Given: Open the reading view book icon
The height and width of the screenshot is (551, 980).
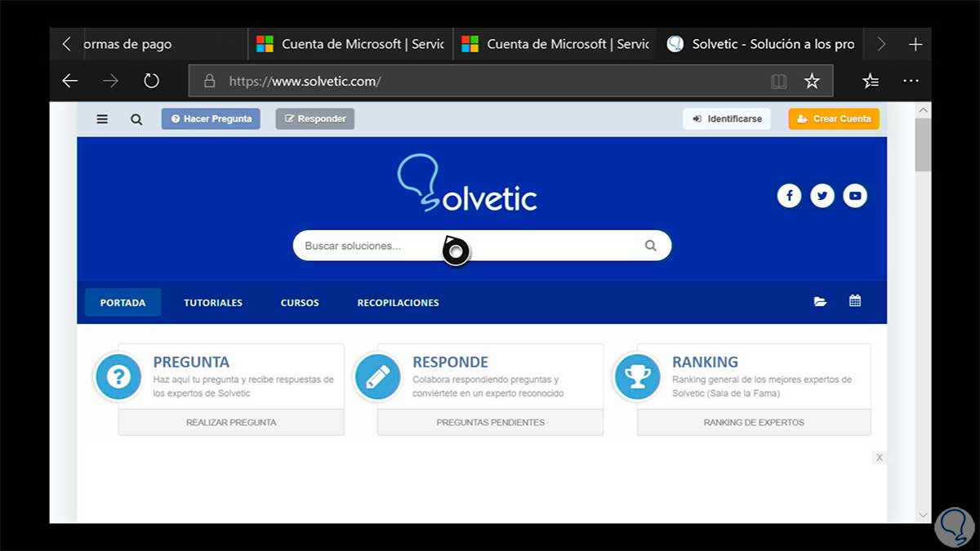Looking at the screenshot, I should (x=779, y=81).
